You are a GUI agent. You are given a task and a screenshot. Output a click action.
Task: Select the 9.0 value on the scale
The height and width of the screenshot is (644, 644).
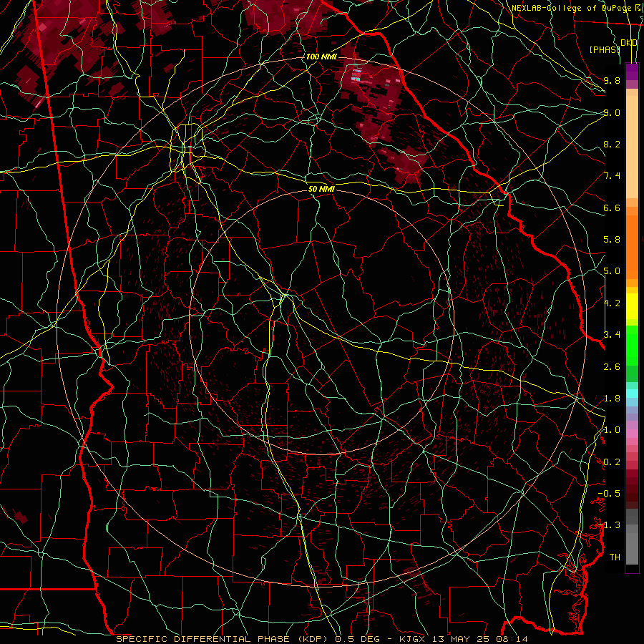(612, 112)
